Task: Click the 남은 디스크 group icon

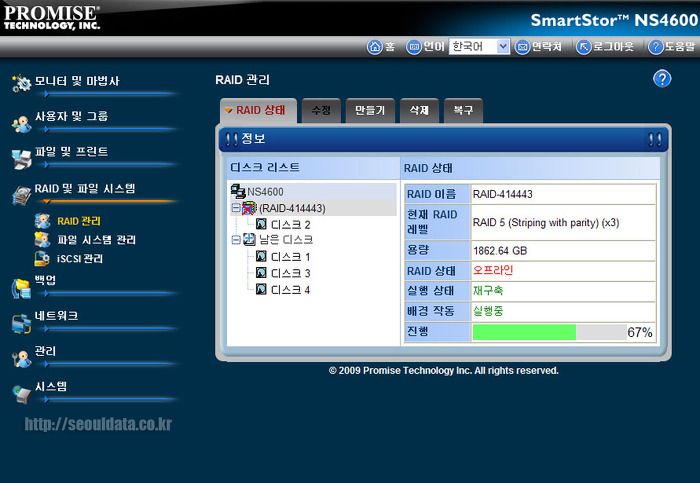Action: [x=249, y=240]
